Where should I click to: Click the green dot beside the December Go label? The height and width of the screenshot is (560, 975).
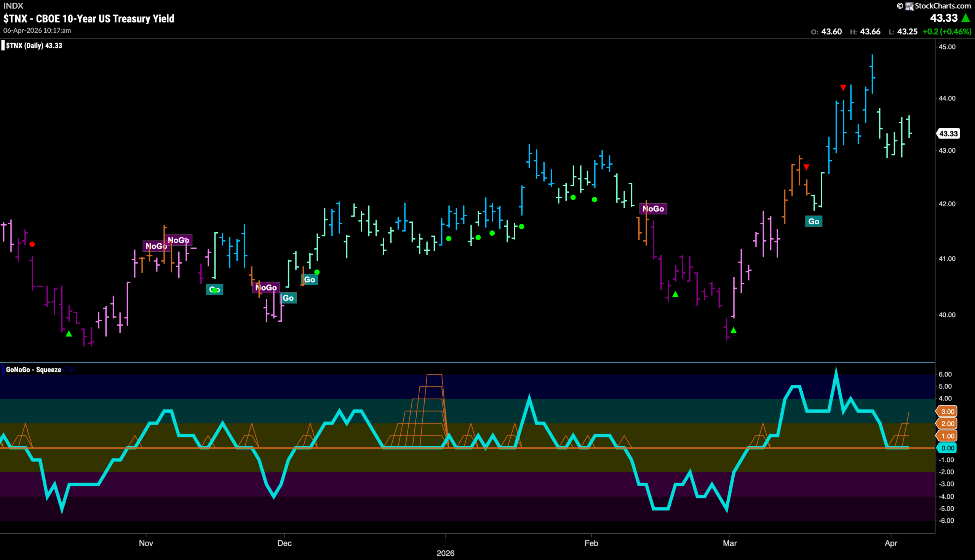click(317, 272)
